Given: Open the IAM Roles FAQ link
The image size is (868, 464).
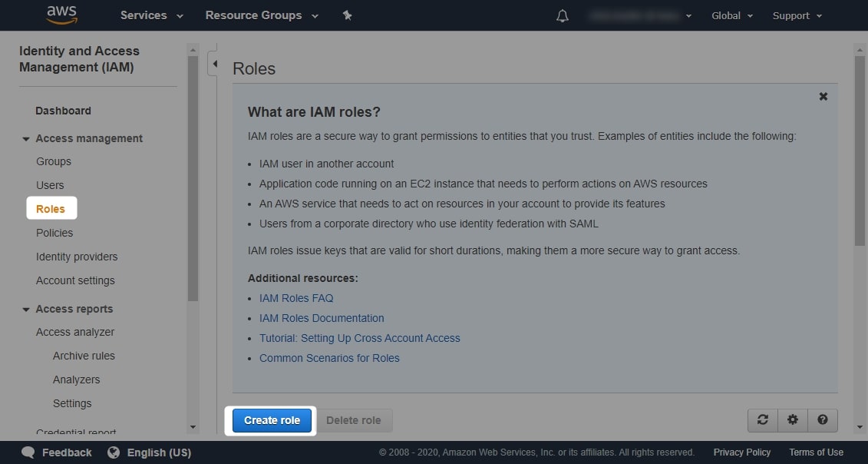Looking at the screenshot, I should 296,298.
